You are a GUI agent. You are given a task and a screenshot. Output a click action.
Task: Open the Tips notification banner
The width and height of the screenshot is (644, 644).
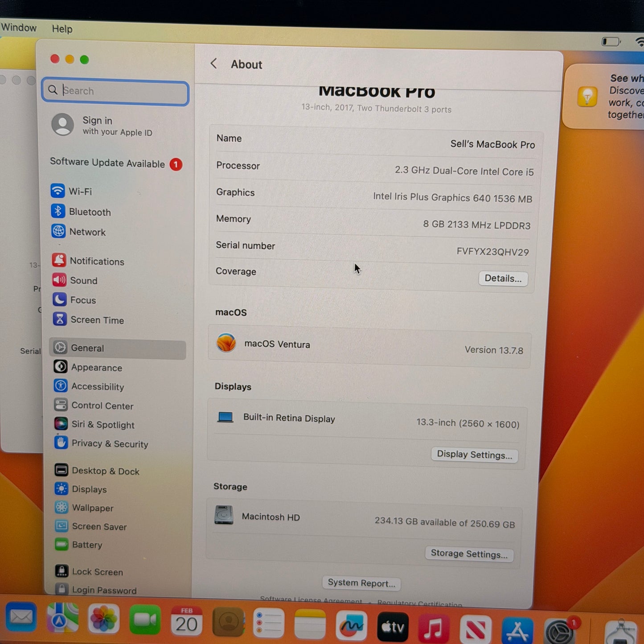click(x=604, y=97)
